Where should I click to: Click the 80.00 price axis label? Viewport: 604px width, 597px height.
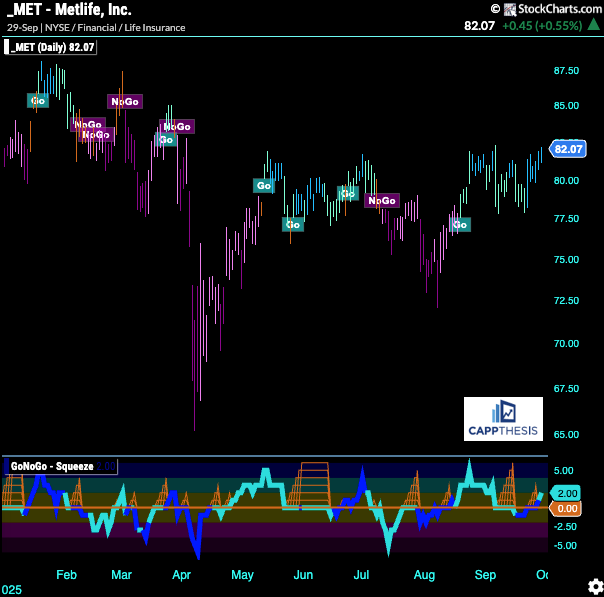[x=566, y=181]
